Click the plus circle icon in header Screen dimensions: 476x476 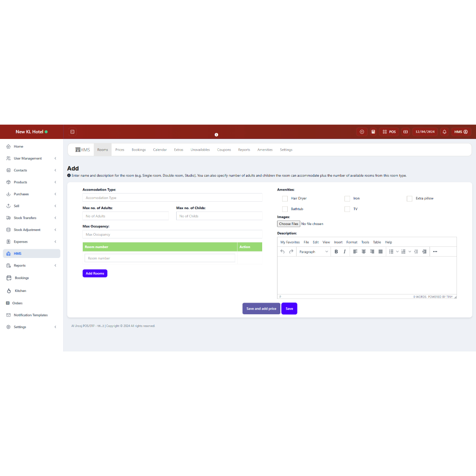click(x=362, y=132)
